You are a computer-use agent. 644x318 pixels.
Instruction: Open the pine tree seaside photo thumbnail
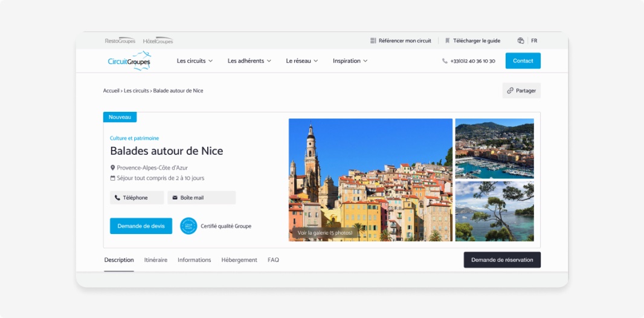click(495, 211)
